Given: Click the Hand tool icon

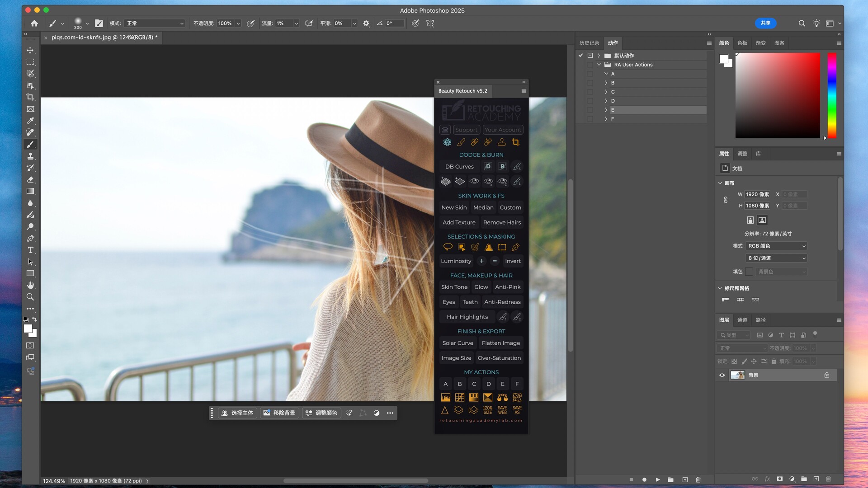Looking at the screenshot, I should coord(30,285).
